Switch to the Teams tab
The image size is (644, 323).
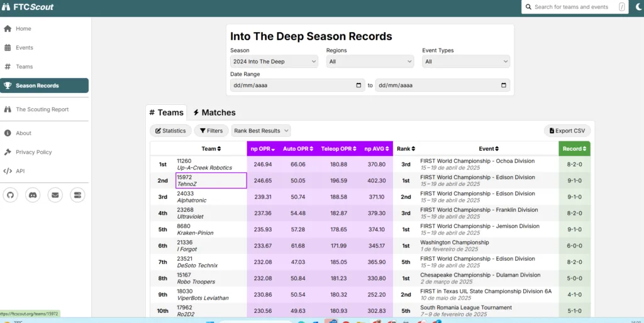pos(166,112)
